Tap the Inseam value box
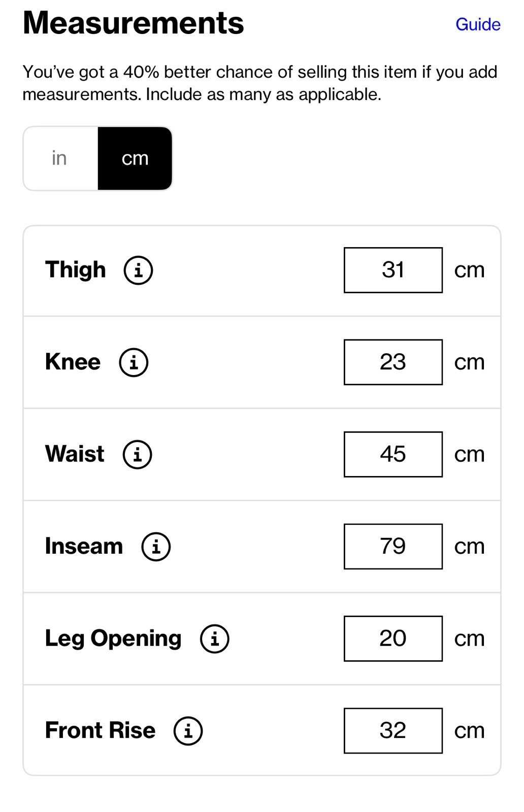524x812 pixels. coord(393,547)
